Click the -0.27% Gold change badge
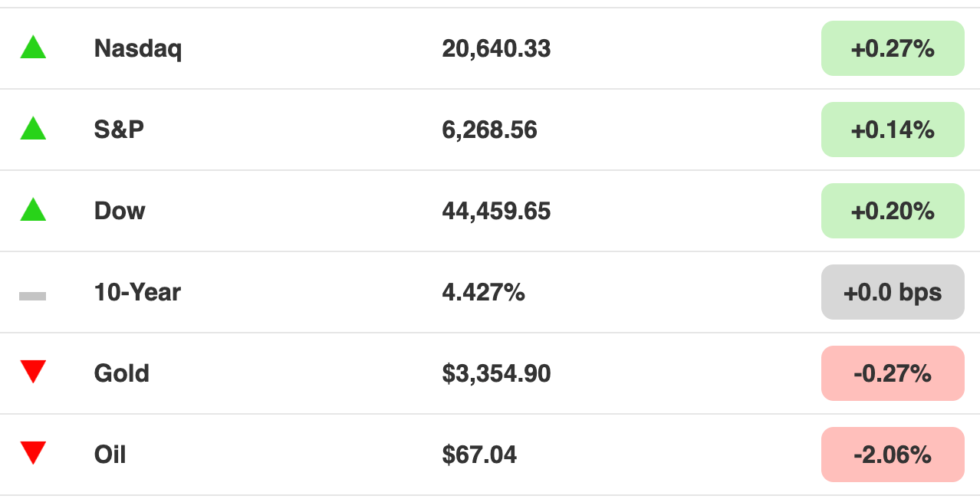This screenshot has width=980, height=499. [893, 373]
